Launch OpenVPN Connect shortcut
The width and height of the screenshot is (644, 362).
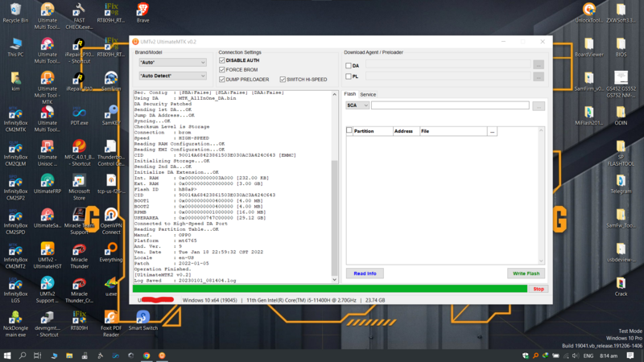click(x=111, y=222)
